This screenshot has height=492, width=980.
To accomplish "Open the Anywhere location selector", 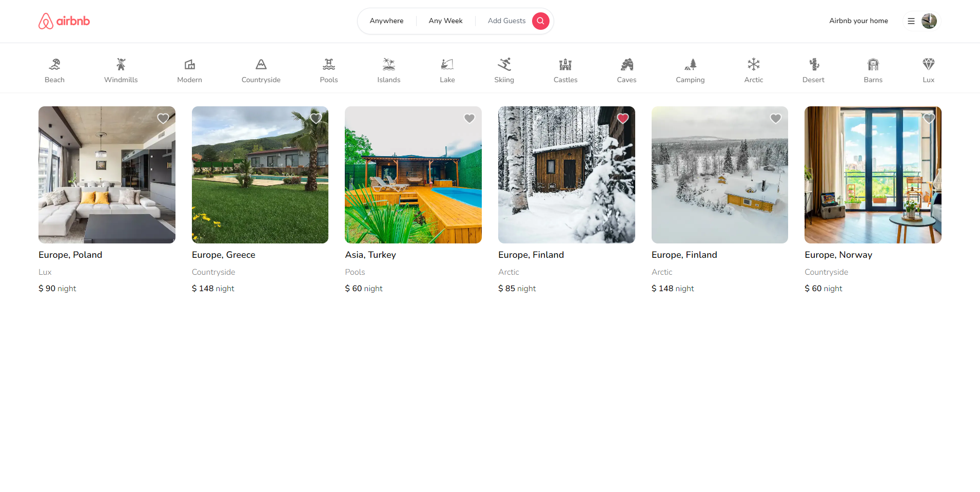I will pos(386,21).
